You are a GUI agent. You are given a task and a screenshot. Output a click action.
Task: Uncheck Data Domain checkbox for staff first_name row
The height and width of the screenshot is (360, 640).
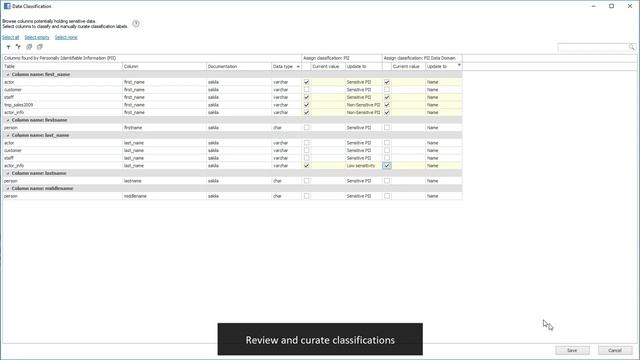[387, 97]
